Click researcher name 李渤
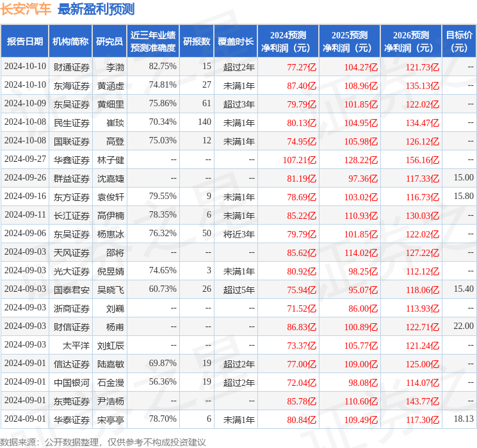Viewport: 477px width, 448px height. [x=115, y=67]
